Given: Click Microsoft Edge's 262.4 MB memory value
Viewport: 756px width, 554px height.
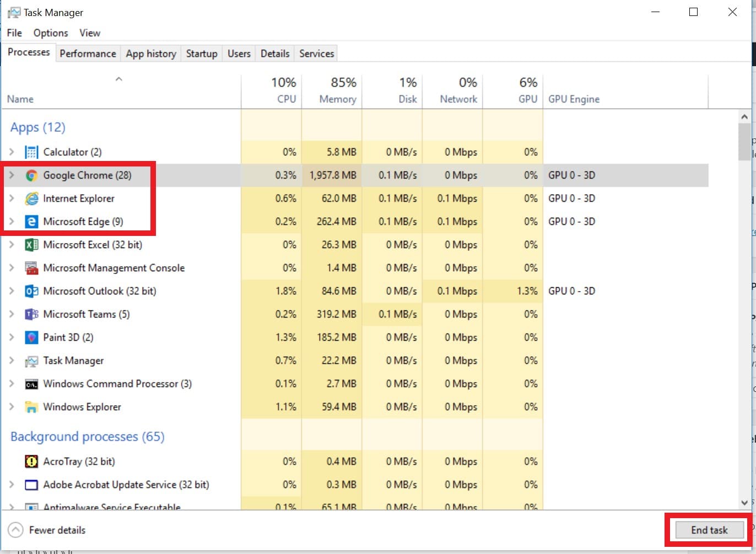Looking at the screenshot, I should pyautogui.click(x=337, y=222).
